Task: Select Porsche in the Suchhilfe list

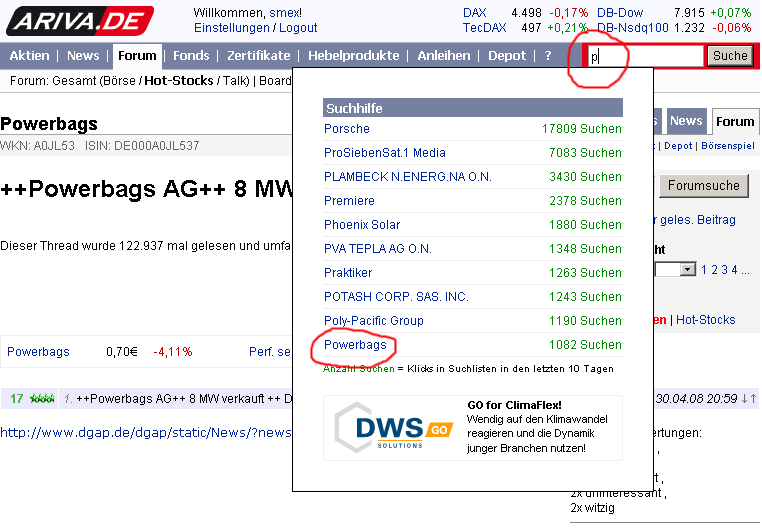Action: pos(346,129)
